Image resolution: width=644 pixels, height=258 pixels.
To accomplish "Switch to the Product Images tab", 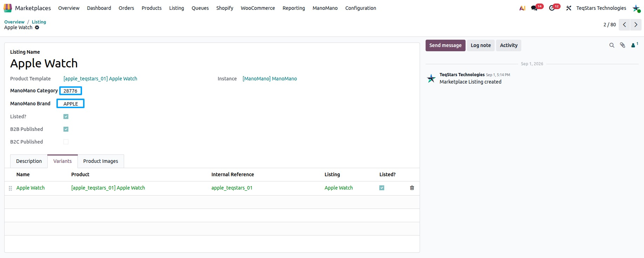I will (x=101, y=161).
